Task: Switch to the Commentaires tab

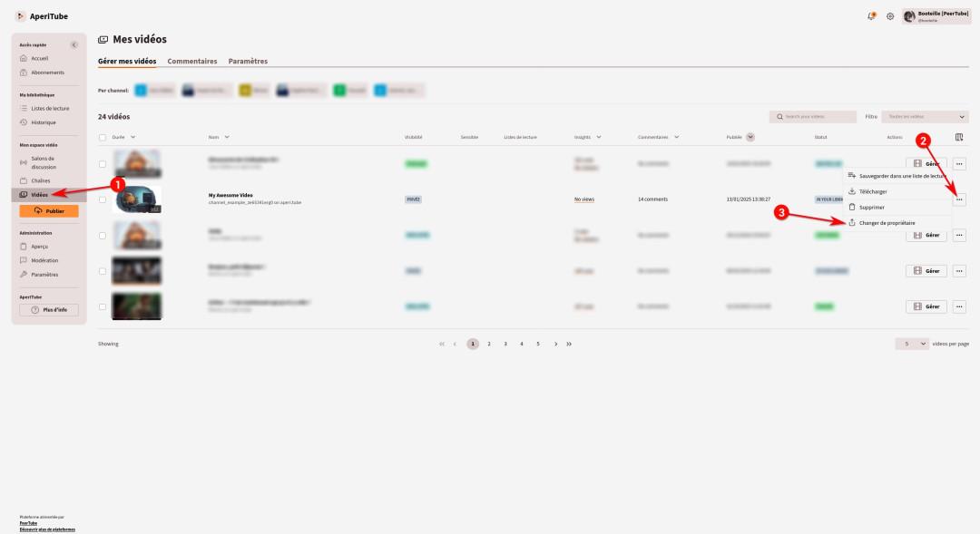Action: [x=192, y=62]
